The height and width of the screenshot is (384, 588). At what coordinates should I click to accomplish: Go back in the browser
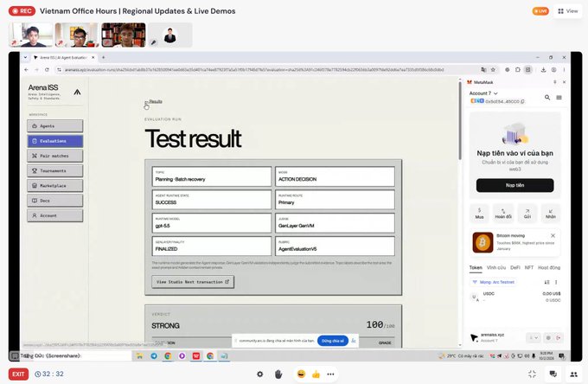(26, 70)
